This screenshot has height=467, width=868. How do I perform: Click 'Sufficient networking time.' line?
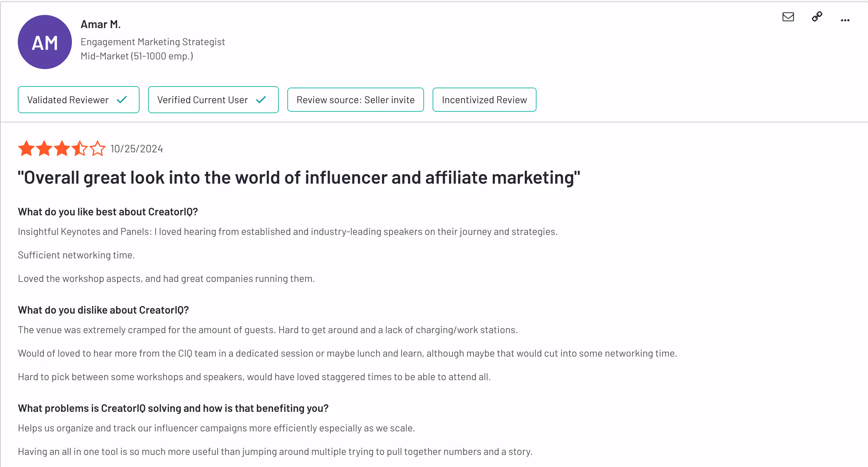click(x=76, y=255)
